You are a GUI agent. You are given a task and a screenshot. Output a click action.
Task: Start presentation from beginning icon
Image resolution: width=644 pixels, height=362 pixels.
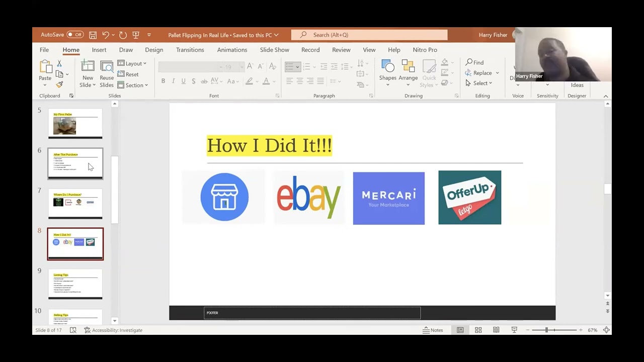(x=136, y=35)
